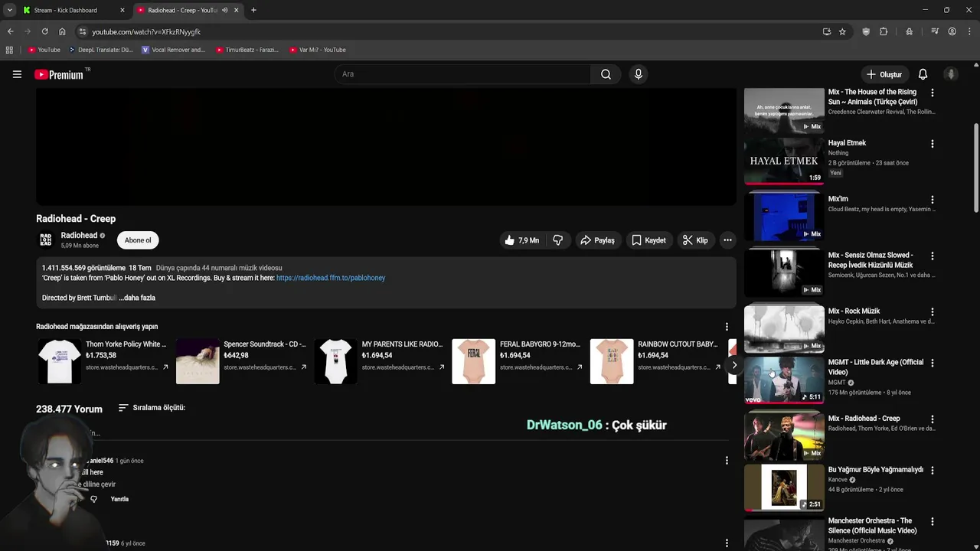This screenshot has width=980, height=551.
Task: Open options for Sensiz Olmaz Slowed mix
Action: click(932, 256)
